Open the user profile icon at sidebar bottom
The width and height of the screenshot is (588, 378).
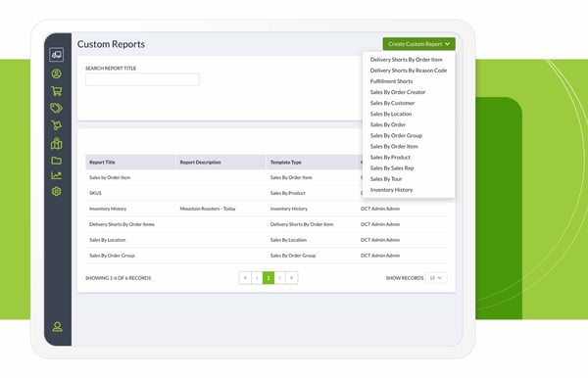(58, 327)
